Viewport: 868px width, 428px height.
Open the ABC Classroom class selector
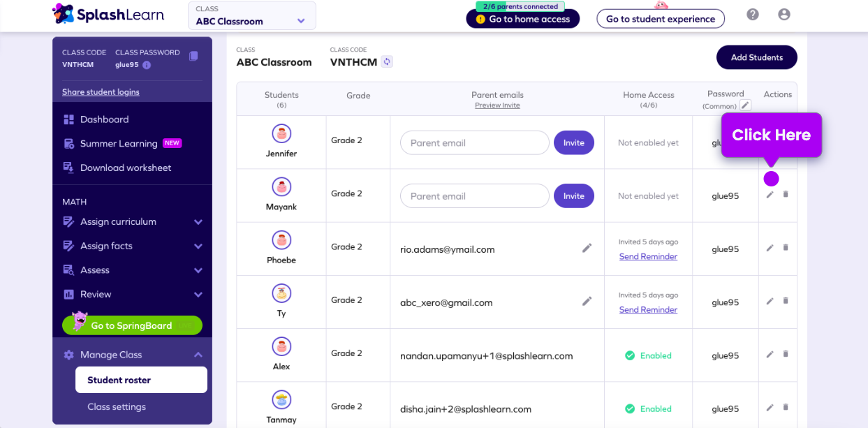251,15
